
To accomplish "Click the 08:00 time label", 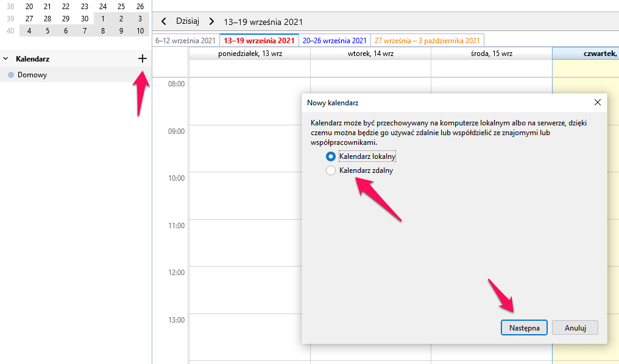I will [x=176, y=83].
